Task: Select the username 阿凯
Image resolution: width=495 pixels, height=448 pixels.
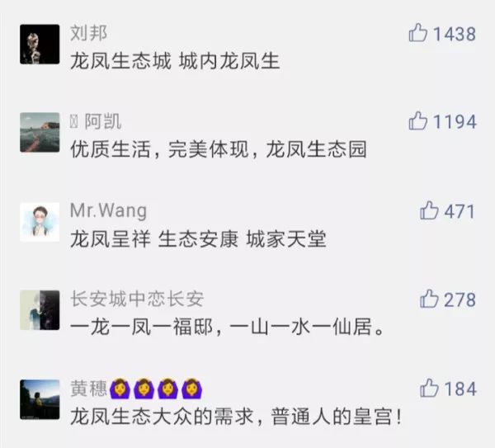Action: tap(96, 121)
